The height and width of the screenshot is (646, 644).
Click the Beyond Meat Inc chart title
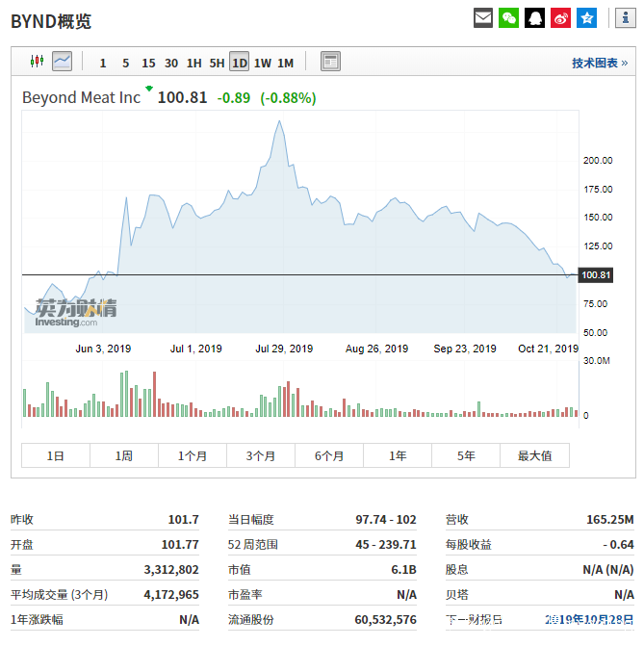click(81, 97)
